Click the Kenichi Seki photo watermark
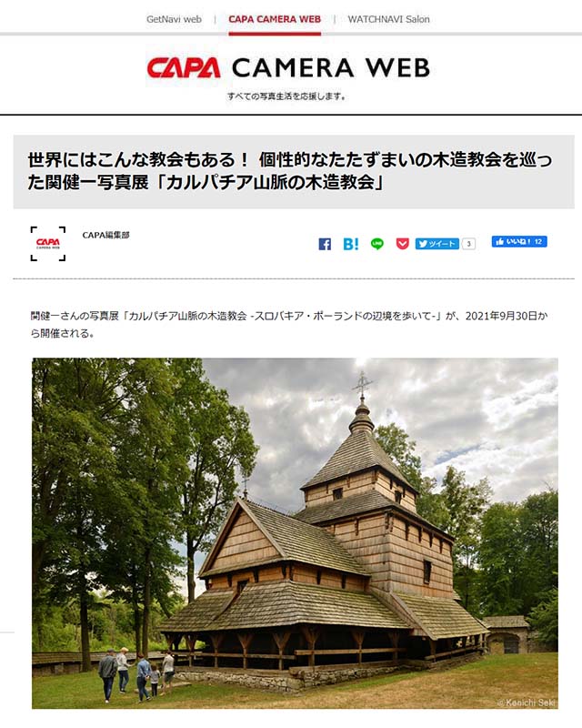 click(x=526, y=703)
